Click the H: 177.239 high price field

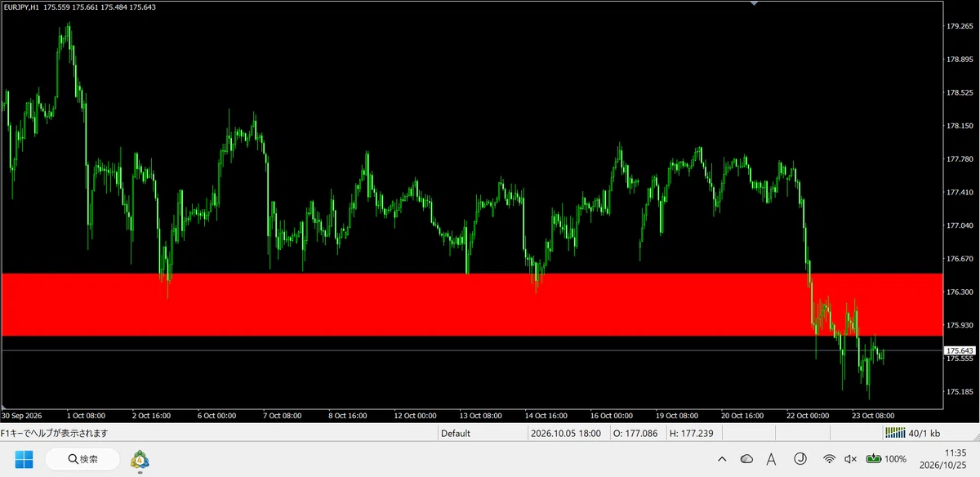pyautogui.click(x=692, y=434)
